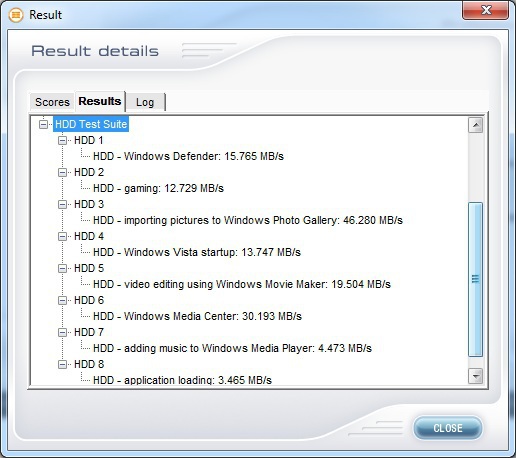Click the scrollbar up arrow
The width and height of the screenshot is (516, 458).
click(x=475, y=125)
